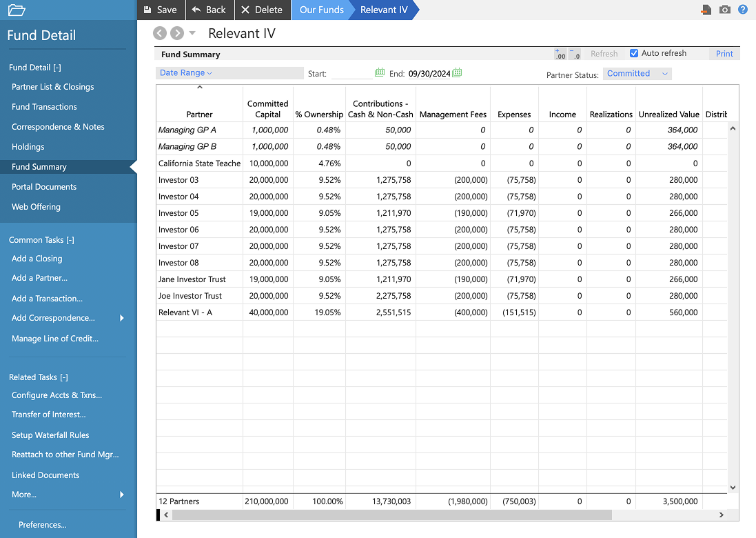Open the folder icon in the sidebar header
The image size is (756, 538).
tap(17, 10)
